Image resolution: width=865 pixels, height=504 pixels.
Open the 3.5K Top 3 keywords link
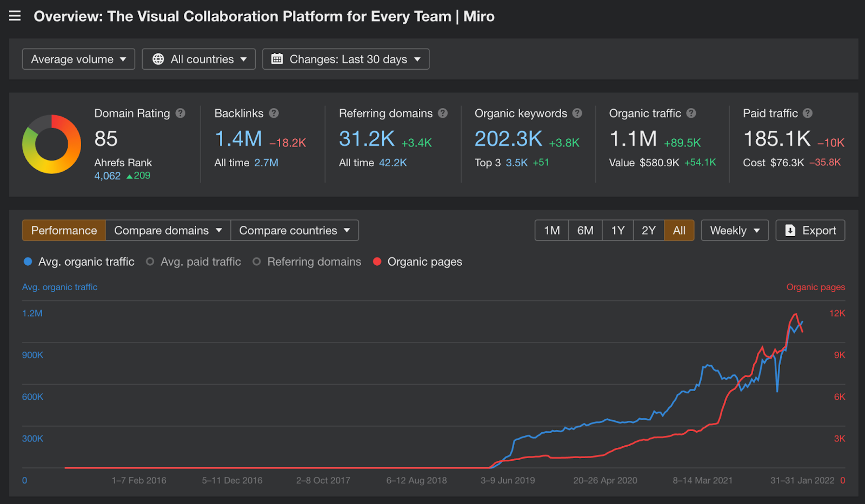[x=517, y=163]
